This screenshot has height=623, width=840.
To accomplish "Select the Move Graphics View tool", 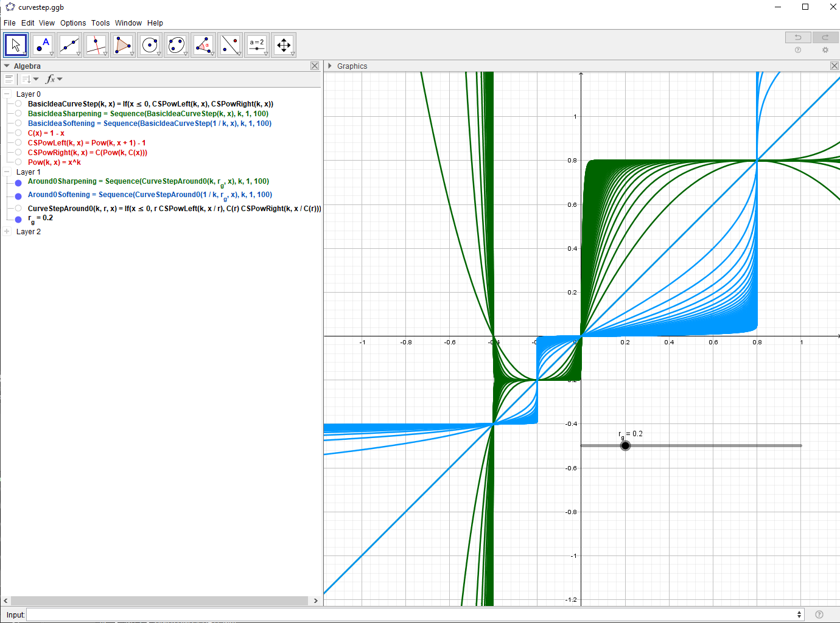I will 284,45.
